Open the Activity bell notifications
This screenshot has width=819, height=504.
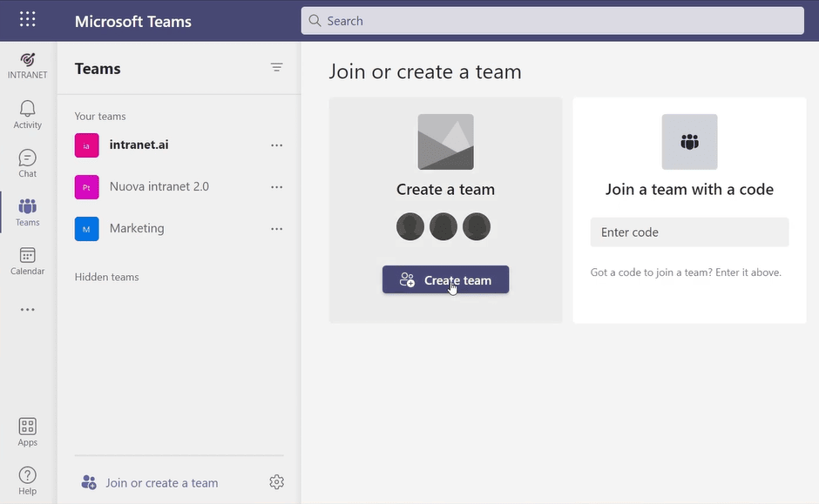[28, 114]
